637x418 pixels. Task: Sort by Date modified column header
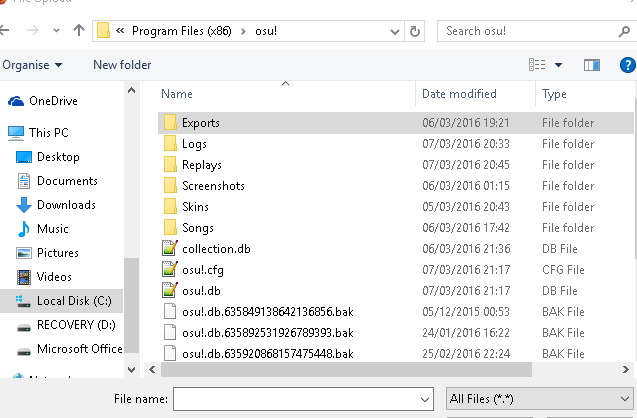[459, 94]
